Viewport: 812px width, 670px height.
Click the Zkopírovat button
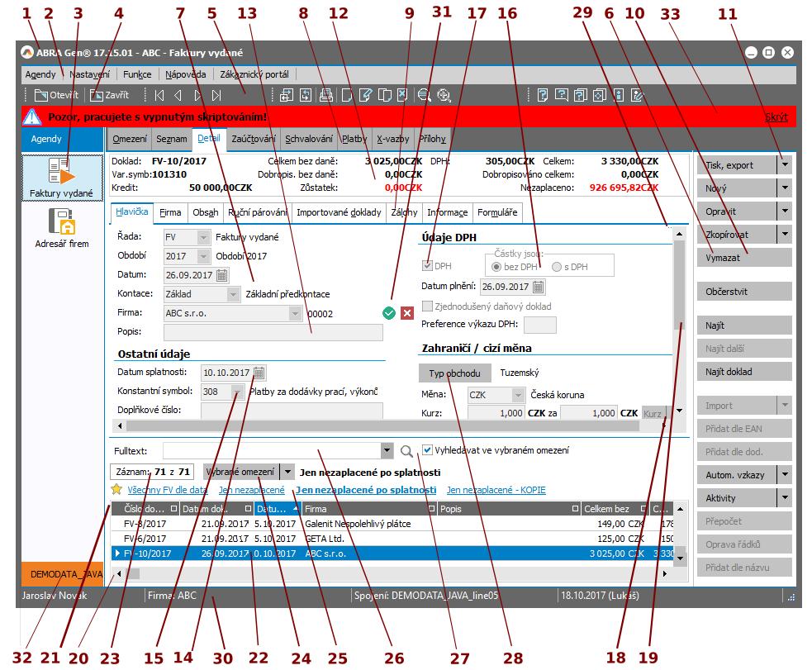(x=737, y=235)
